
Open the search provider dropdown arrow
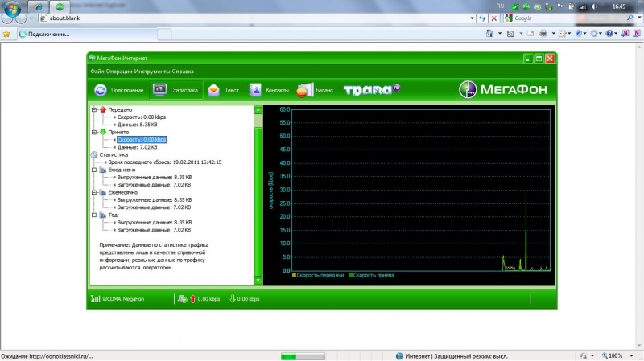coord(639,18)
